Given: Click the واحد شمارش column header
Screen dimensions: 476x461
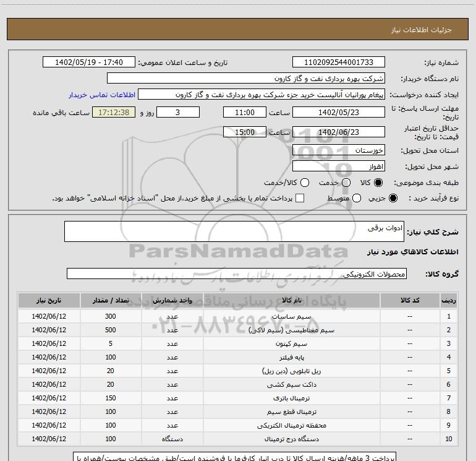Looking at the screenshot, I should click(x=172, y=300).
